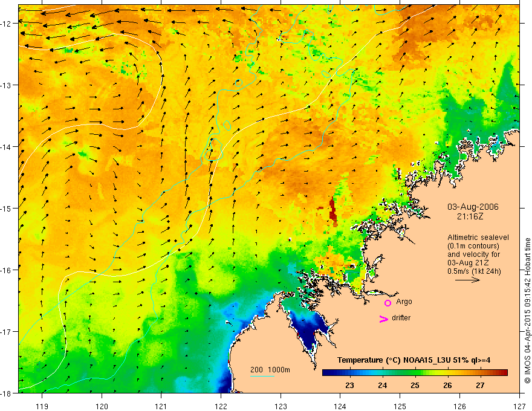This screenshot has width=532, height=411.
Task: Click the '200 1000m' depth label
Action: click(270, 370)
